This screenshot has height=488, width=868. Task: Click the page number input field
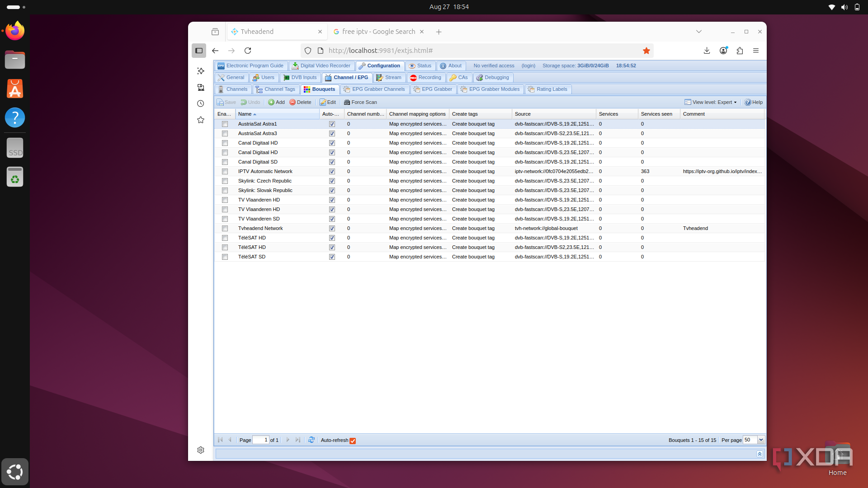tap(261, 440)
